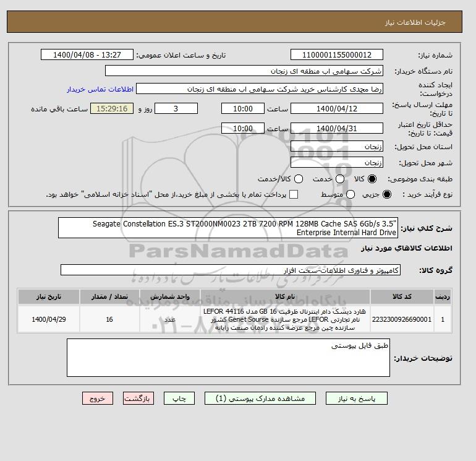Screen dimensions: 476x461
Task: Click the buyer notes طبق فایل پیوستی box
Action: [228, 358]
